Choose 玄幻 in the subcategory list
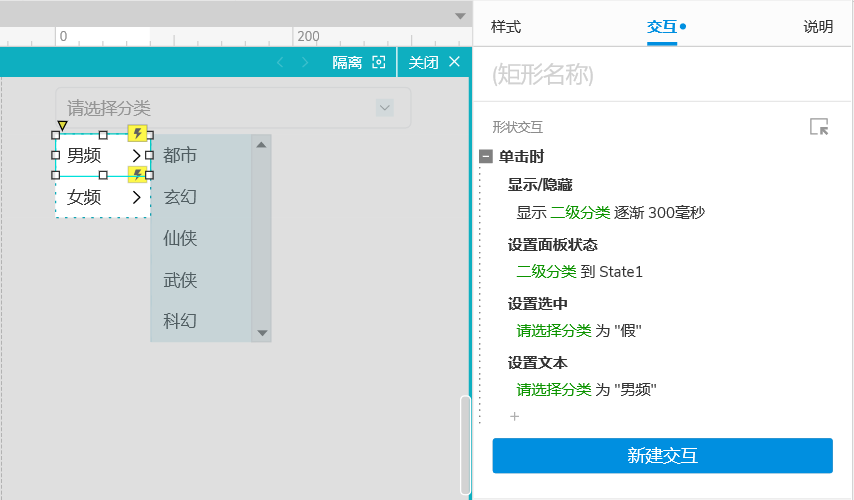 pos(180,197)
